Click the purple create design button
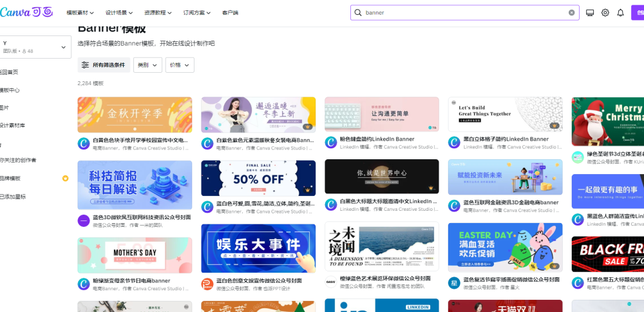 pos(638,13)
